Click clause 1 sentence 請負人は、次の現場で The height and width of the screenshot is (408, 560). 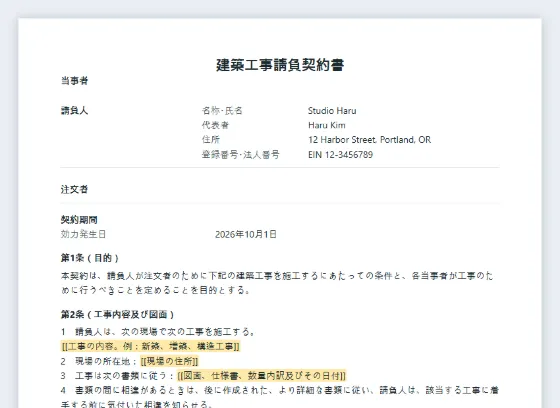(x=158, y=332)
